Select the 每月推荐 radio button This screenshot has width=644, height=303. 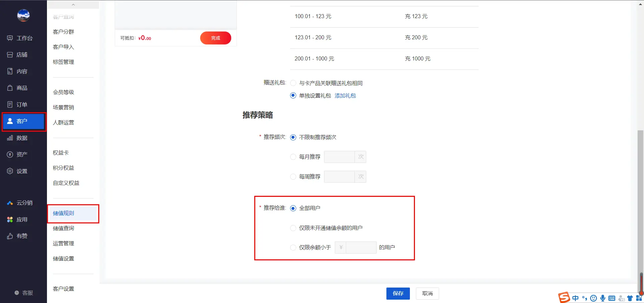tap(293, 157)
